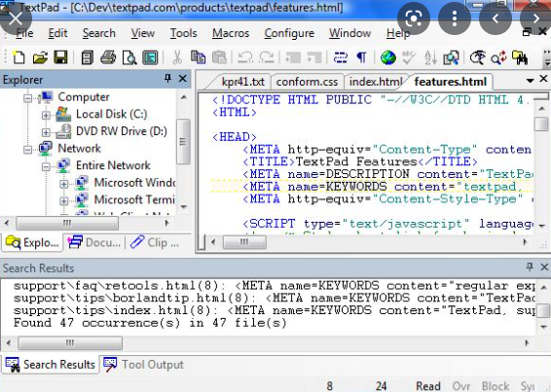Click the Paste clipboard icon
This screenshot has width=551, height=392.
tap(219, 57)
